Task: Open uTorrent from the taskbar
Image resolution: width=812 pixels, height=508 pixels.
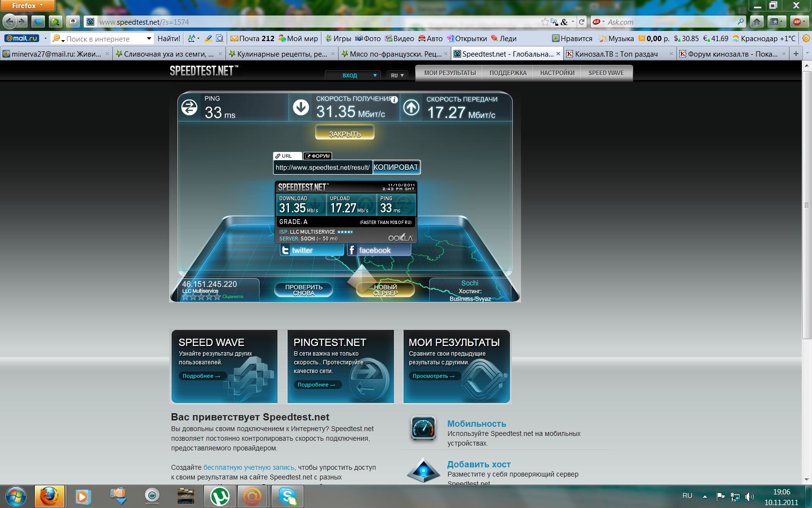Action: [220, 496]
